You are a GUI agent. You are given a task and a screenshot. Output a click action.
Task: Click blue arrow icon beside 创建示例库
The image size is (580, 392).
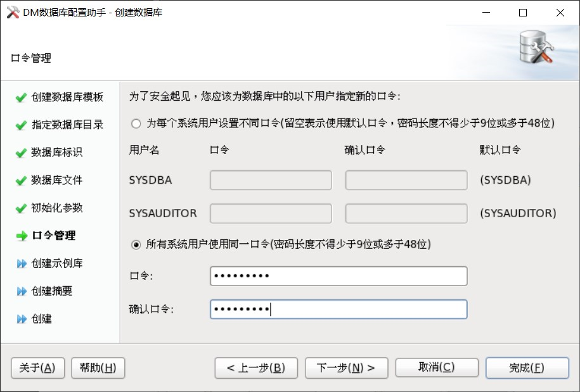tap(22, 264)
